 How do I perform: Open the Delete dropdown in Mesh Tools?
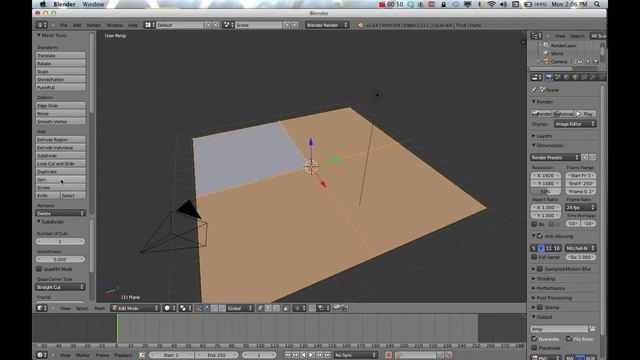tap(60, 213)
